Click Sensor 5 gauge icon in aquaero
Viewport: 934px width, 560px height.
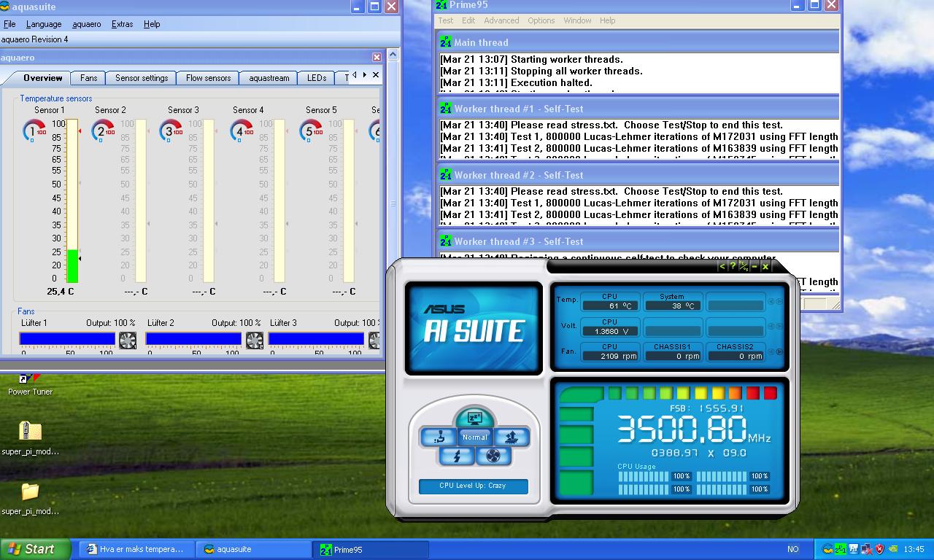point(311,131)
